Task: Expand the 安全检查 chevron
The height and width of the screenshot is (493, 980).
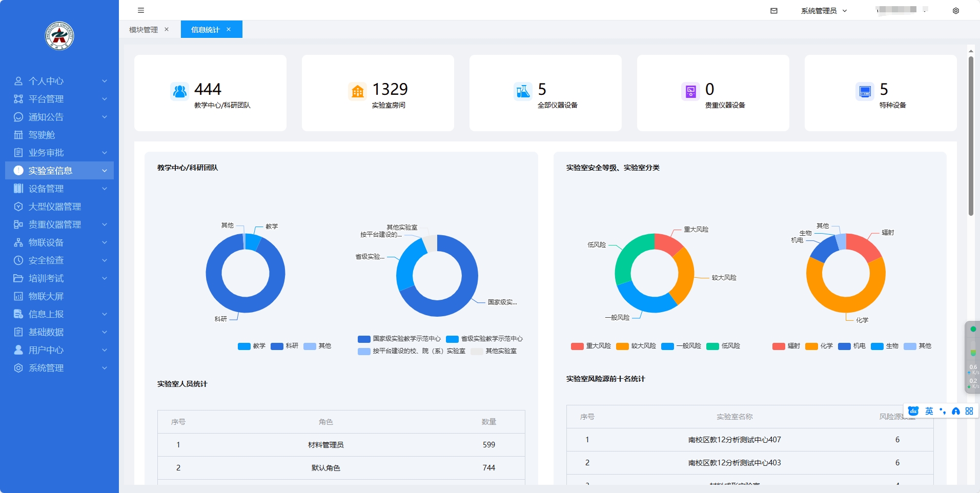Action: (x=105, y=260)
